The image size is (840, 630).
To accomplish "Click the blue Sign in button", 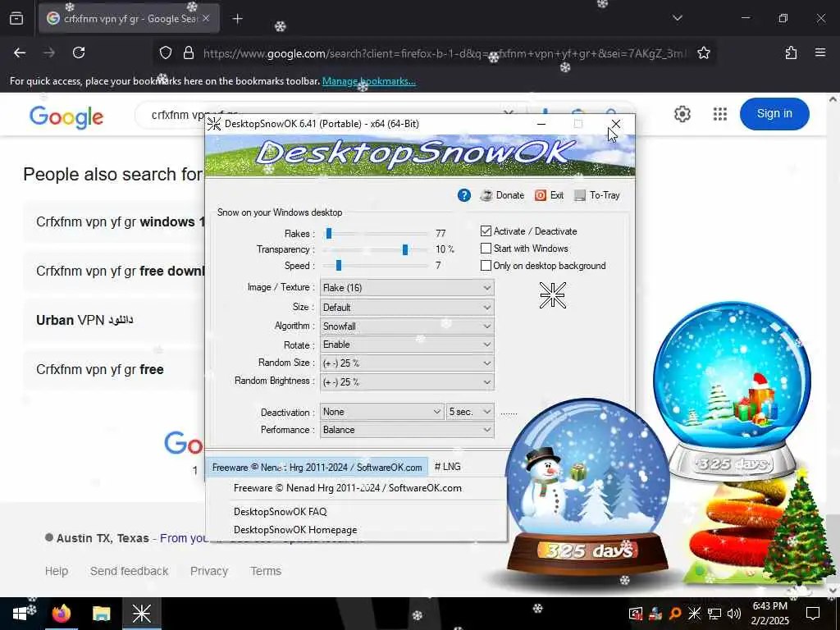I will click(774, 113).
